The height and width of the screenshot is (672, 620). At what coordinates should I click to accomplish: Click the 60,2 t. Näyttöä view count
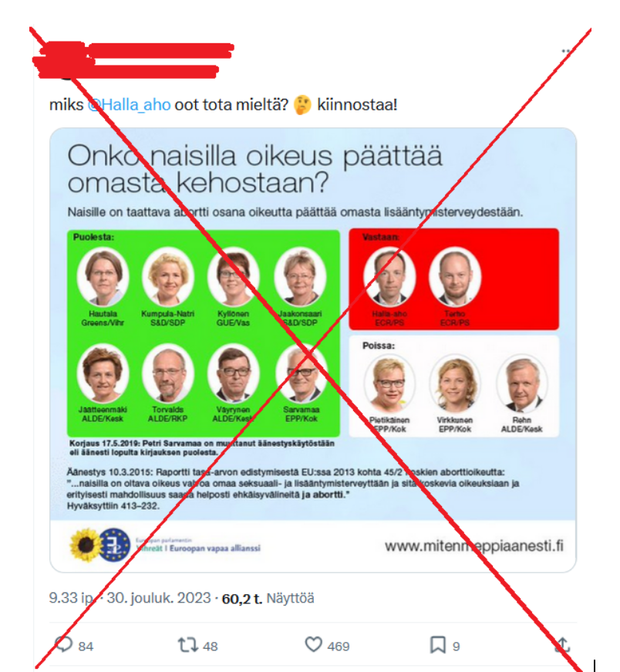tap(268, 598)
